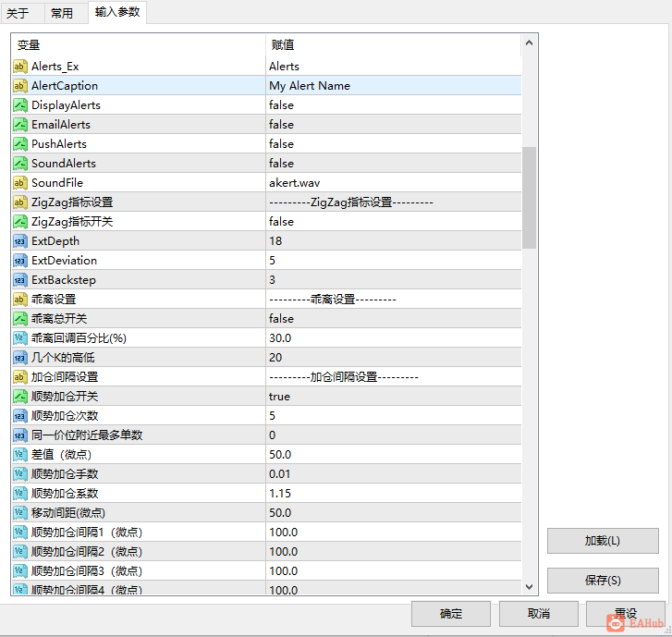Click the 加载(L) button

(x=603, y=541)
